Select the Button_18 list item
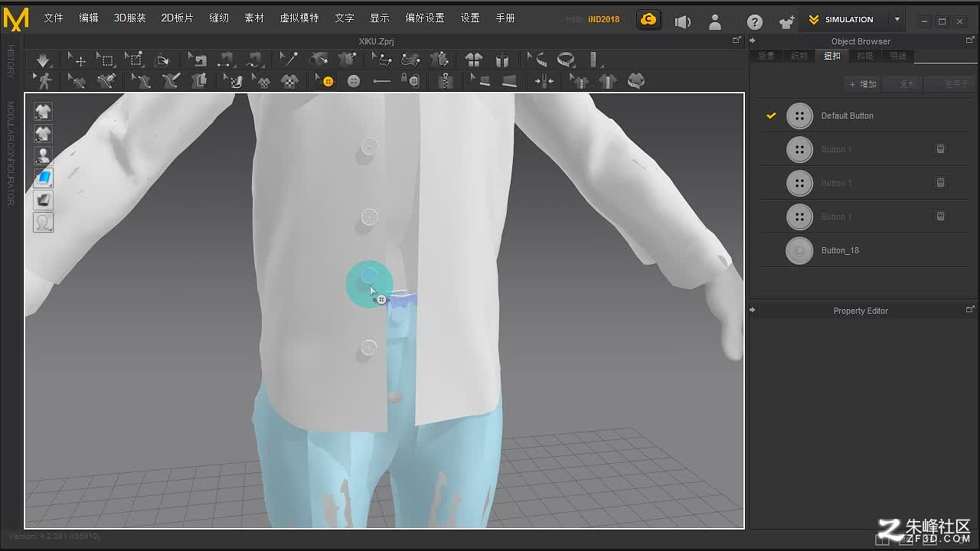980x551 pixels. 864,250
